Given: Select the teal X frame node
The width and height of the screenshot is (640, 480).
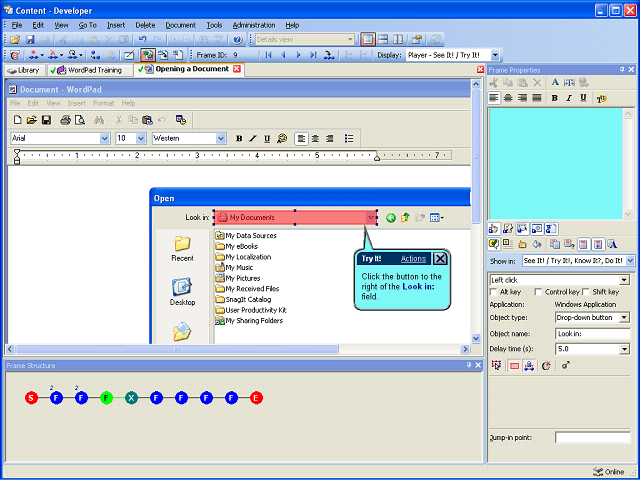Looking at the screenshot, I should pos(131,398).
